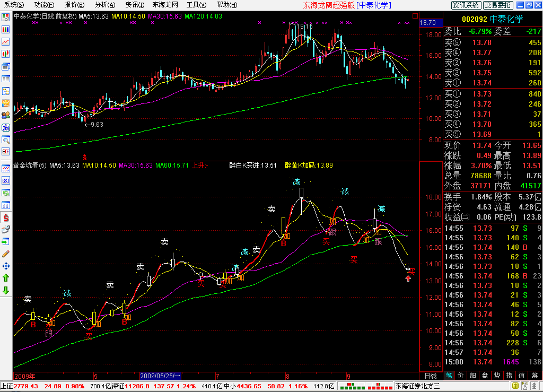Open the settings tool with clock icon
The height and width of the screenshot is (392, 543).
pos(5,229)
